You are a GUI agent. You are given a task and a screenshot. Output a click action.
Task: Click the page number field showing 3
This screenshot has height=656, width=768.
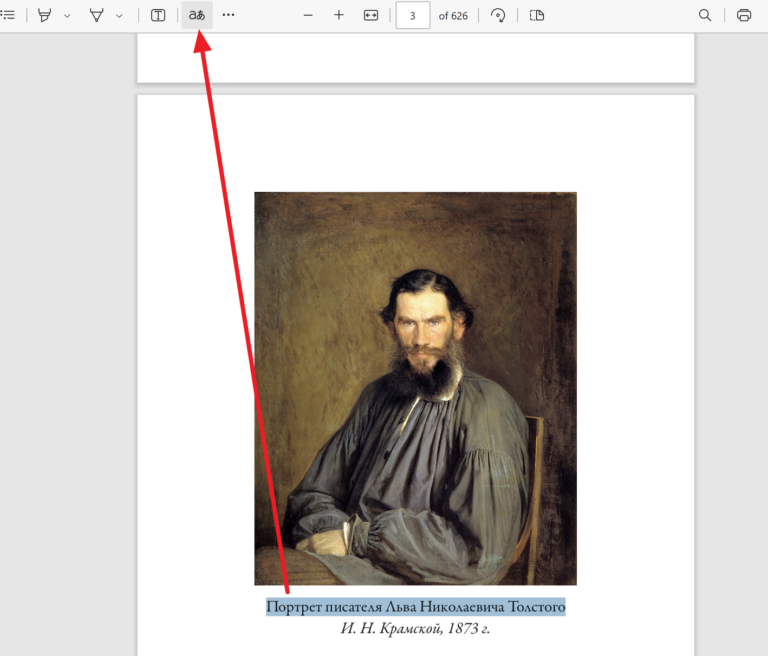413,16
